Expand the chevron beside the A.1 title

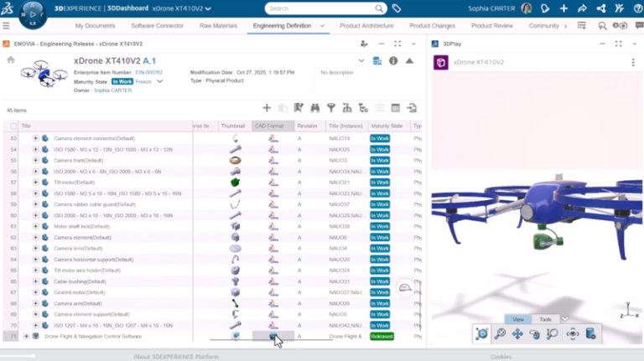pos(361,61)
